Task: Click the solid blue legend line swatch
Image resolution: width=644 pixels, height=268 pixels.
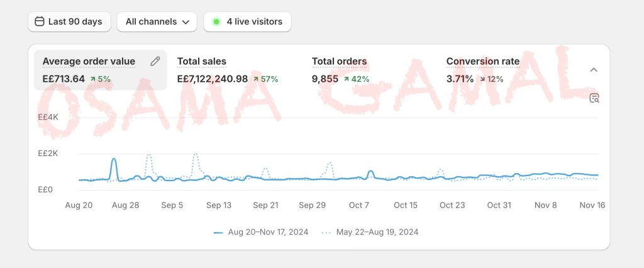Action: tap(218, 232)
